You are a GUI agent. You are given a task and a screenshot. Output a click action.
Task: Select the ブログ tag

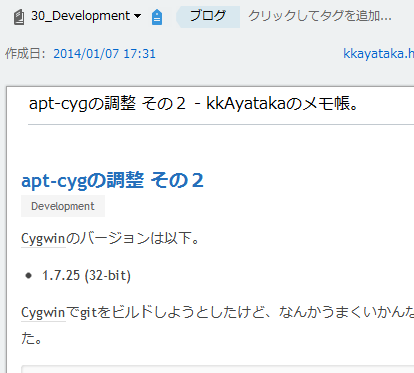coord(208,16)
